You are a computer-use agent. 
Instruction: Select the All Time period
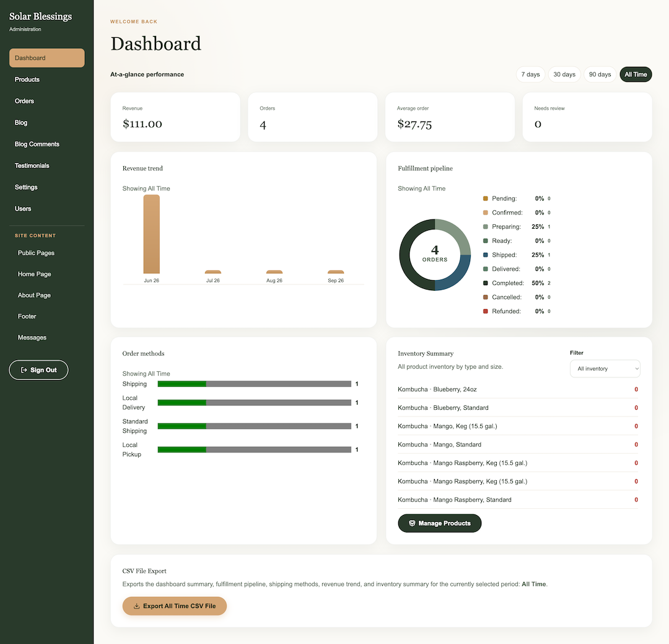(636, 74)
